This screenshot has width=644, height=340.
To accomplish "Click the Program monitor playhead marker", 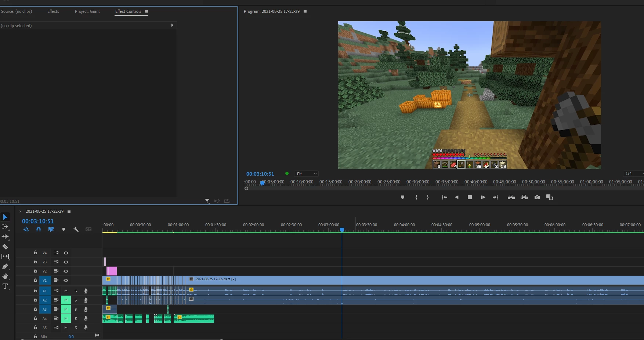I will [263, 183].
